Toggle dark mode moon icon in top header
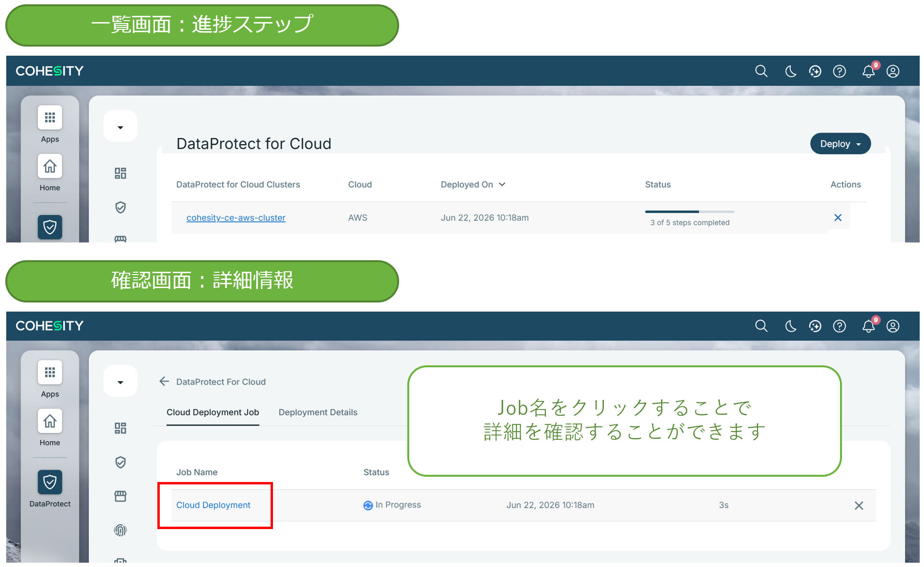The width and height of the screenshot is (924, 567). point(791,72)
